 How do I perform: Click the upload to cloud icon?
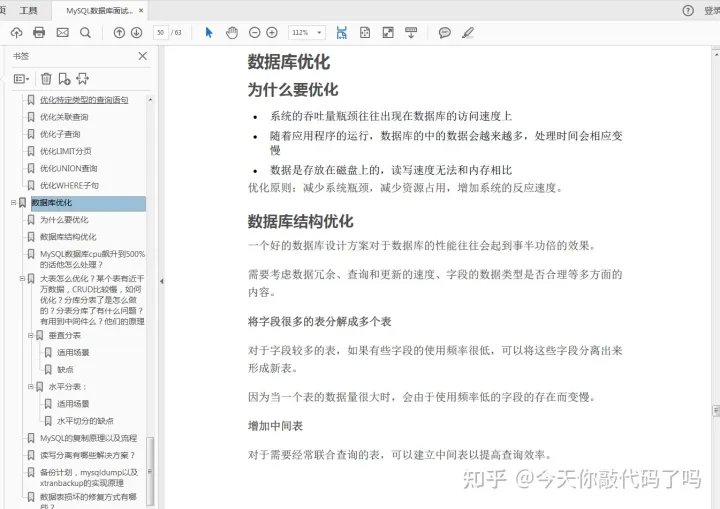[x=17, y=33]
